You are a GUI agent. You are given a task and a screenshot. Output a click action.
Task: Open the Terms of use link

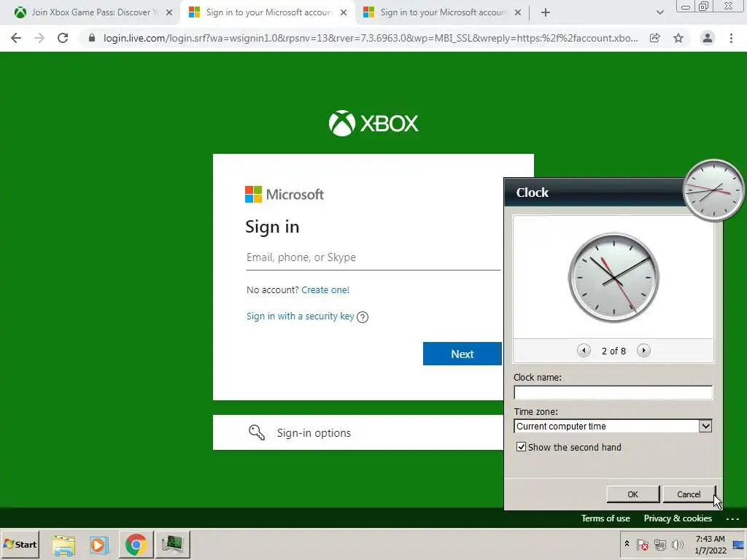click(x=605, y=518)
